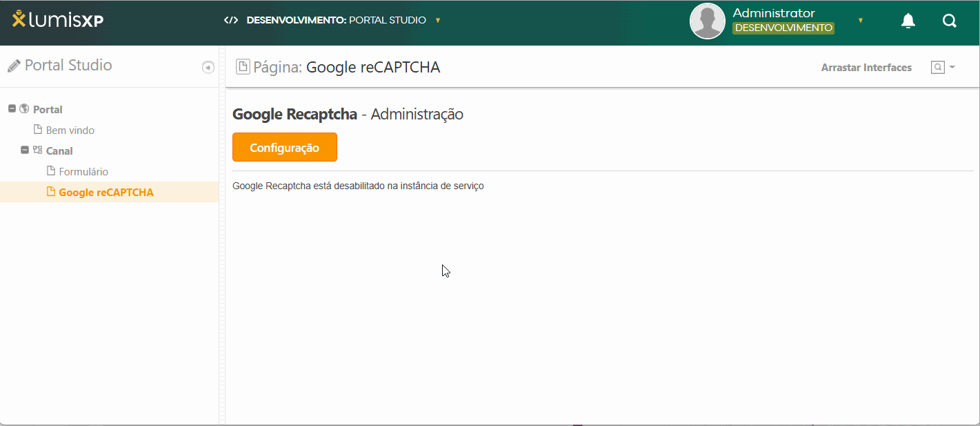
Task: Click the 'Google Recaptcha está desabilitado' message
Action: [358, 186]
